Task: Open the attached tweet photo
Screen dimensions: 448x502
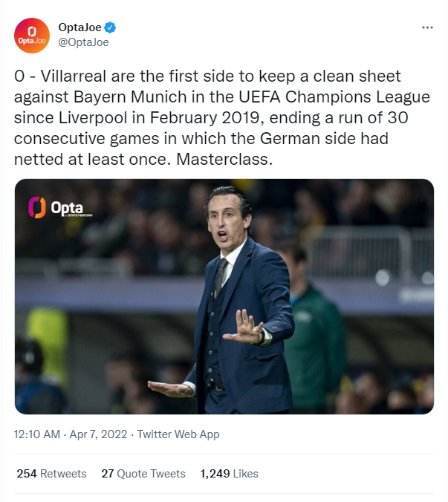Action: (x=224, y=296)
